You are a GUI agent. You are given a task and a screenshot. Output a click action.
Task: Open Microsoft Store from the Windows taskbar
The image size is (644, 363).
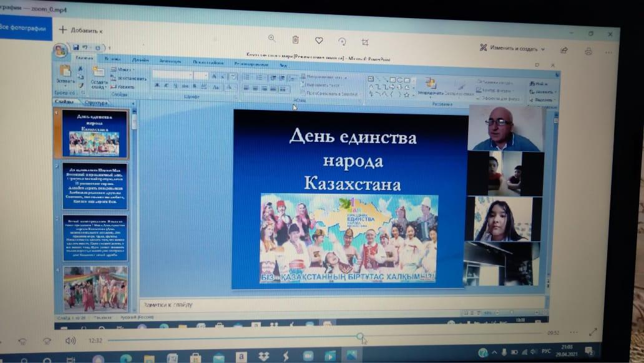click(x=195, y=357)
